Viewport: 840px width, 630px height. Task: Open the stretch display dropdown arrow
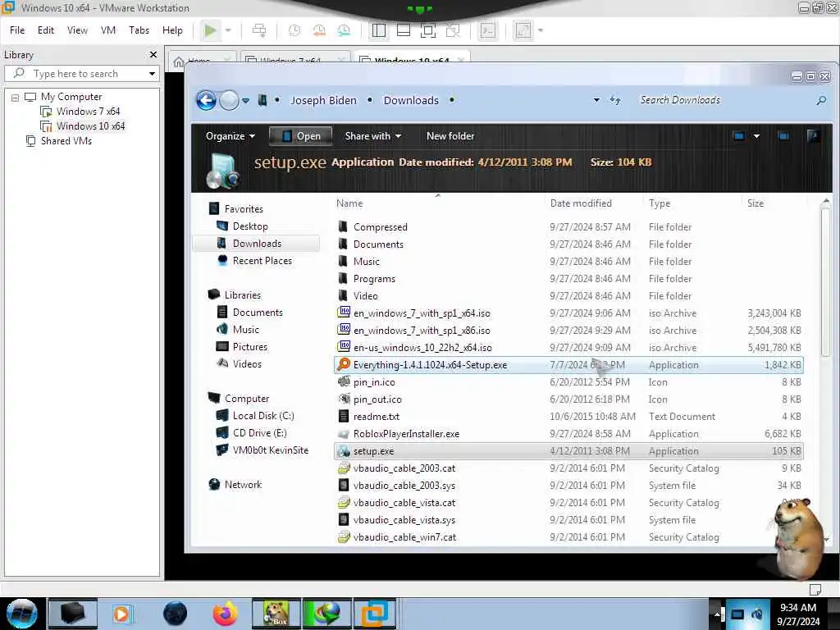coord(540,30)
